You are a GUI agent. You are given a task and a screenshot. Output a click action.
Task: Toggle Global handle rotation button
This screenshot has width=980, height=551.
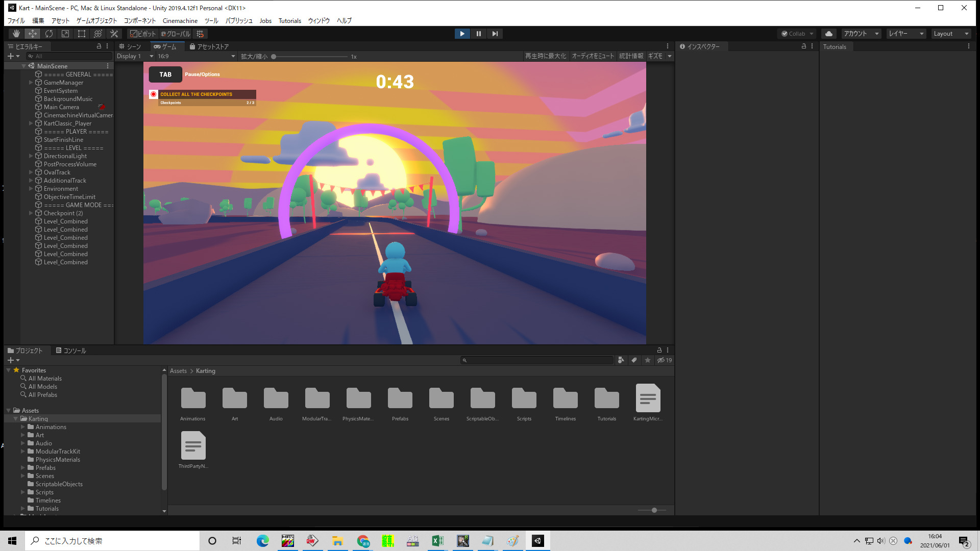click(x=176, y=34)
